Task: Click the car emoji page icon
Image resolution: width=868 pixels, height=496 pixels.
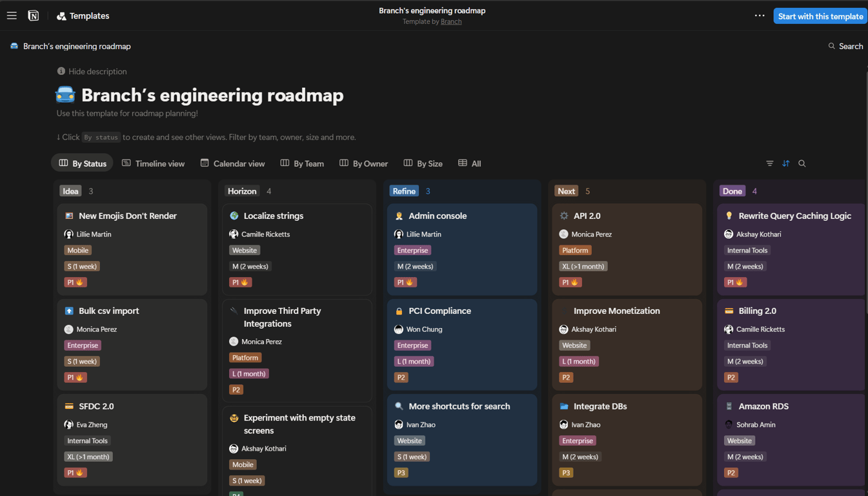Action: 65,95
